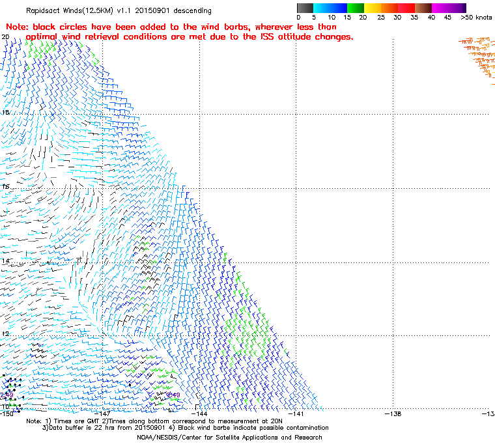Image resolution: width=495 pixels, height=448 pixels.
Task: Click the purple '2:49' time label near -144
Action: (173, 395)
